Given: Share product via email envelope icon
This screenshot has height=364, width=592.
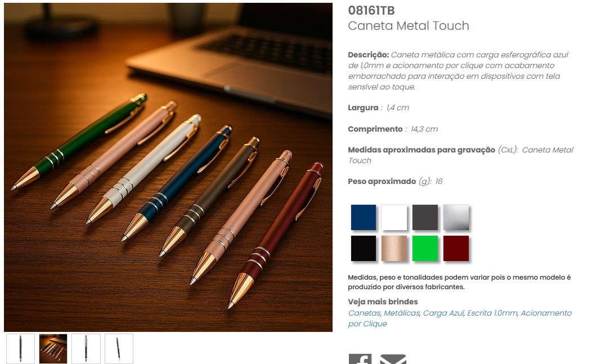Looking at the screenshot, I should tap(393, 359).
